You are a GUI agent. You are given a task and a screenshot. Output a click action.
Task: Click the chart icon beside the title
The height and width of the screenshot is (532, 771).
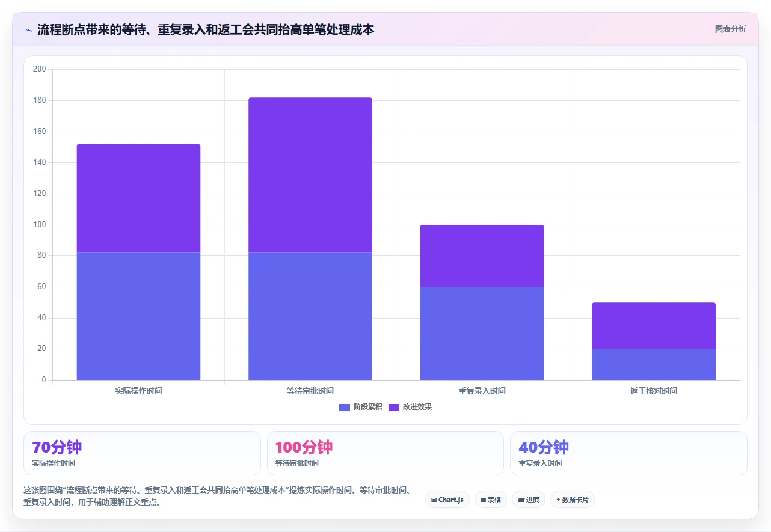coord(28,29)
